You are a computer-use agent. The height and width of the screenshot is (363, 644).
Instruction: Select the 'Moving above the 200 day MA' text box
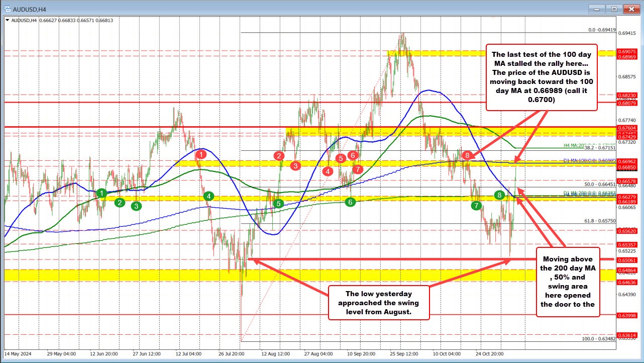tap(568, 282)
